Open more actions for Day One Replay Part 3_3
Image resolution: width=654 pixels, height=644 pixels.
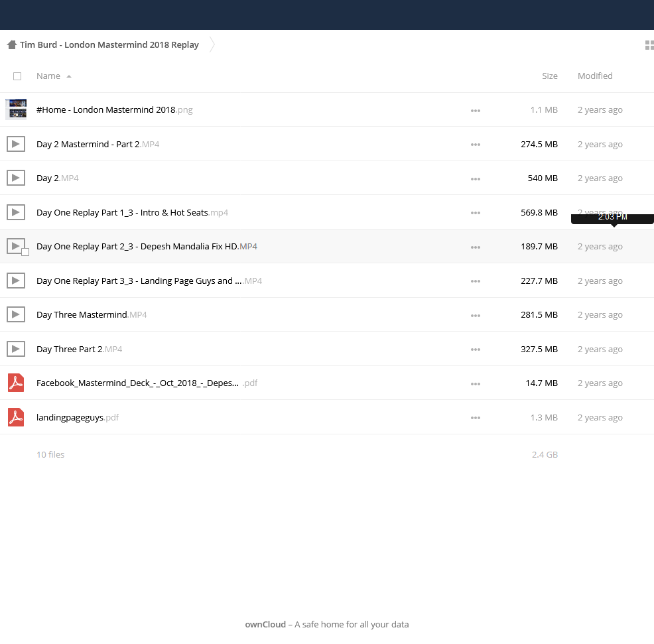476,281
